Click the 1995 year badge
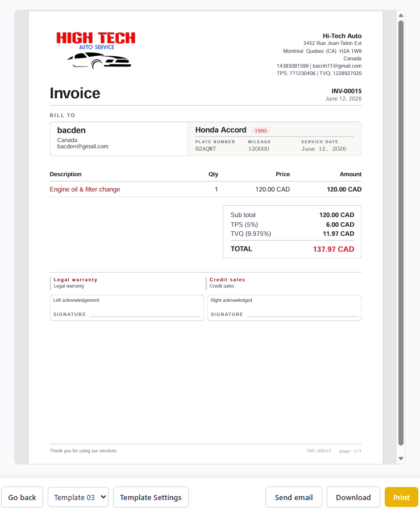Image resolution: width=420 pixels, height=512 pixels. (x=261, y=131)
